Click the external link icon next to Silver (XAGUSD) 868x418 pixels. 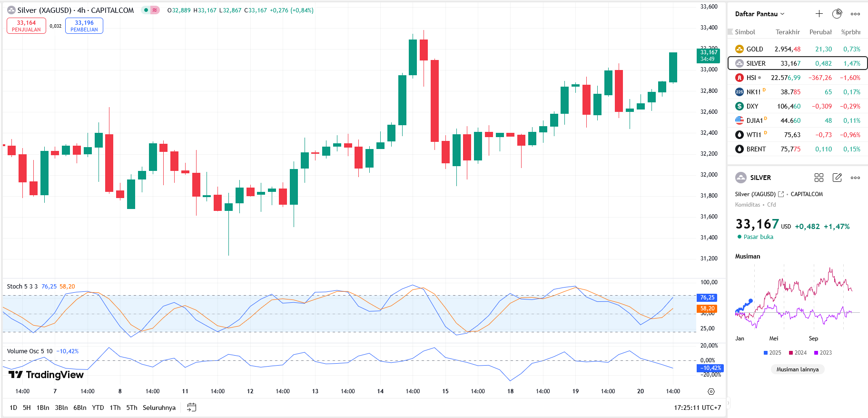781,194
